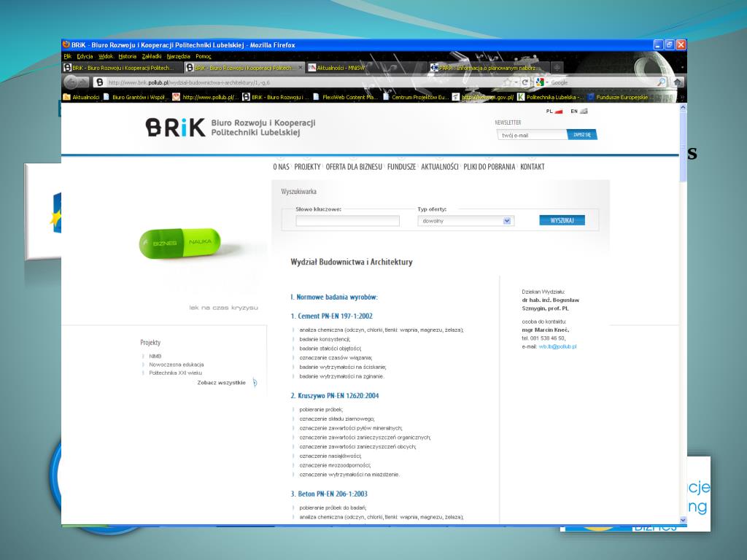Open the Politechnika Lubelska bookmark
The height and width of the screenshot is (560, 747).
550,97
